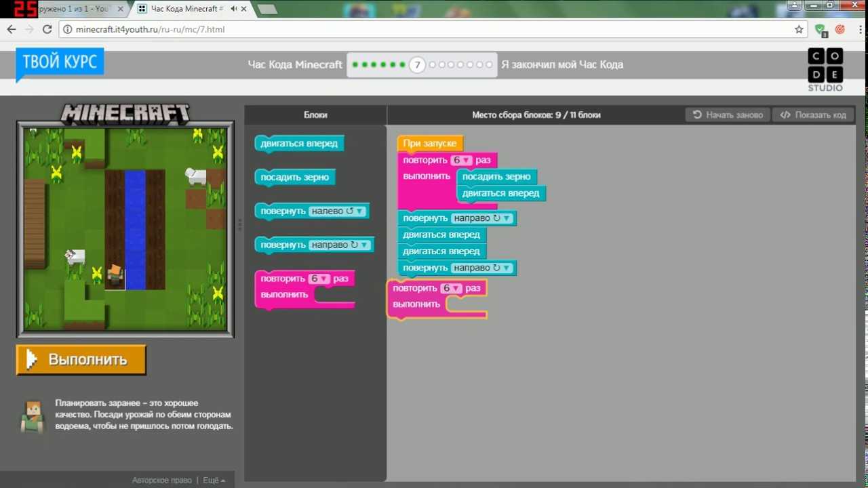Open the last empty level dot
The width and height of the screenshot is (868, 488).
tap(489, 65)
